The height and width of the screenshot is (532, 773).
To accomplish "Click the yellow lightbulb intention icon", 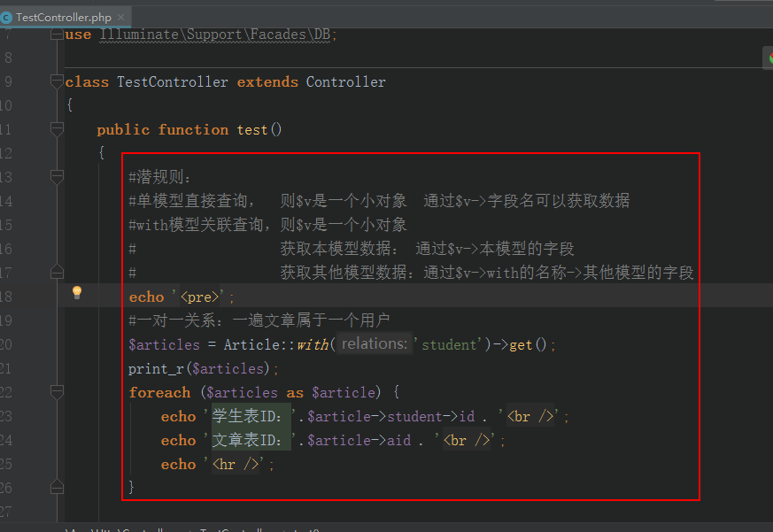I will [77, 293].
